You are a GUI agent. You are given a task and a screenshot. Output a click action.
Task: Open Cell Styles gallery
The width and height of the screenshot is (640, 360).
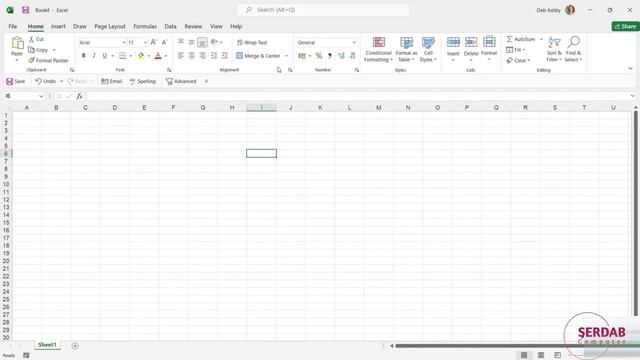pyautogui.click(x=428, y=49)
